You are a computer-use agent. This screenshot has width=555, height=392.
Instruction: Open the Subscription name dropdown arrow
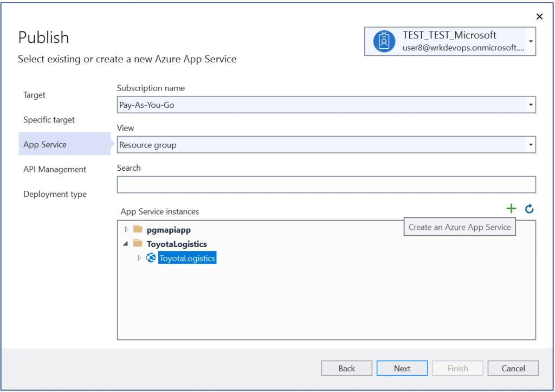point(531,104)
